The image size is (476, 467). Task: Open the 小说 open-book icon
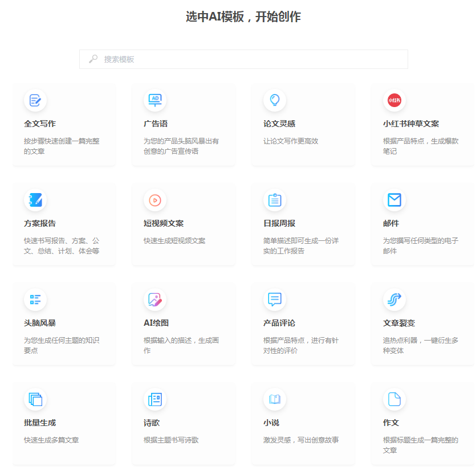(275, 399)
